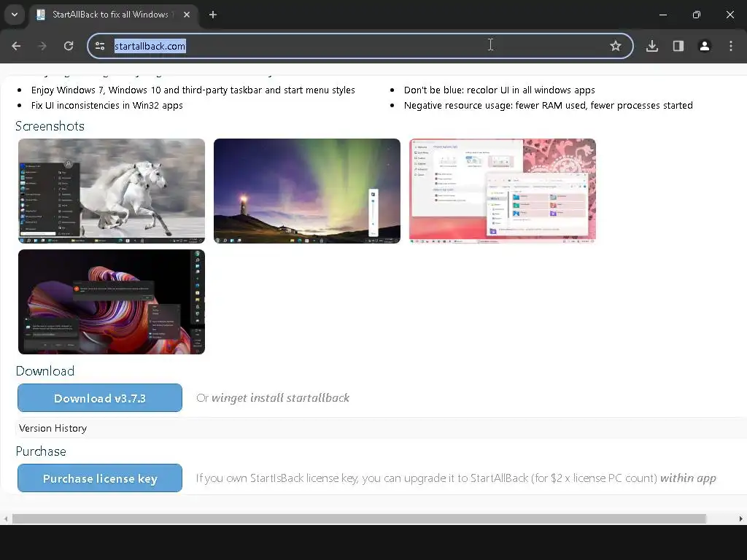Go forward to next page
This screenshot has width=747, height=560.
tap(42, 46)
